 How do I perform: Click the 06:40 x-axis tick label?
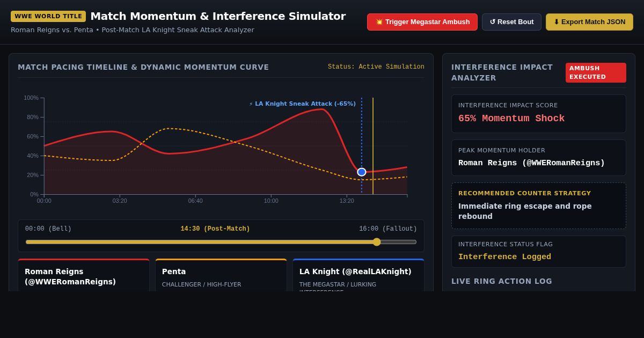tap(195, 201)
